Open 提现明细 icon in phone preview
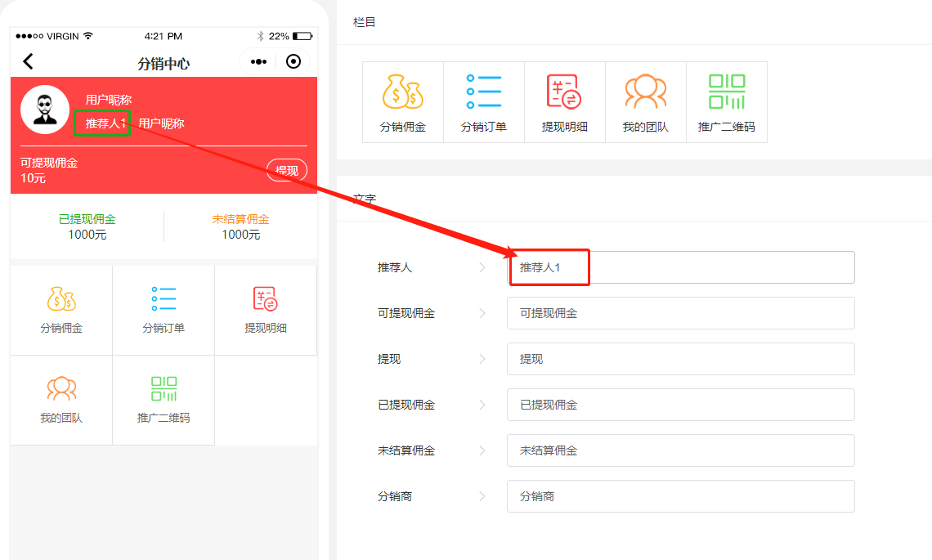Viewport: 932px width, 560px height. coord(266,299)
